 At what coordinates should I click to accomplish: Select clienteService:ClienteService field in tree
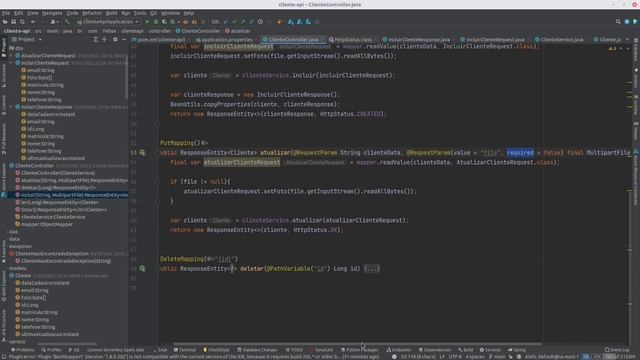coord(50,217)
